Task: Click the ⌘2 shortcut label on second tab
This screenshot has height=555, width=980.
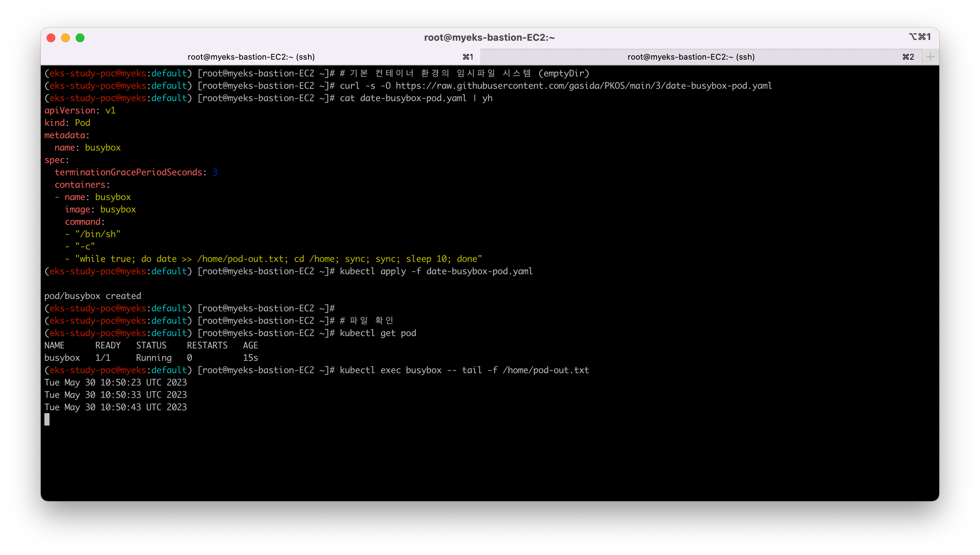Action: (x=908, y=57)
